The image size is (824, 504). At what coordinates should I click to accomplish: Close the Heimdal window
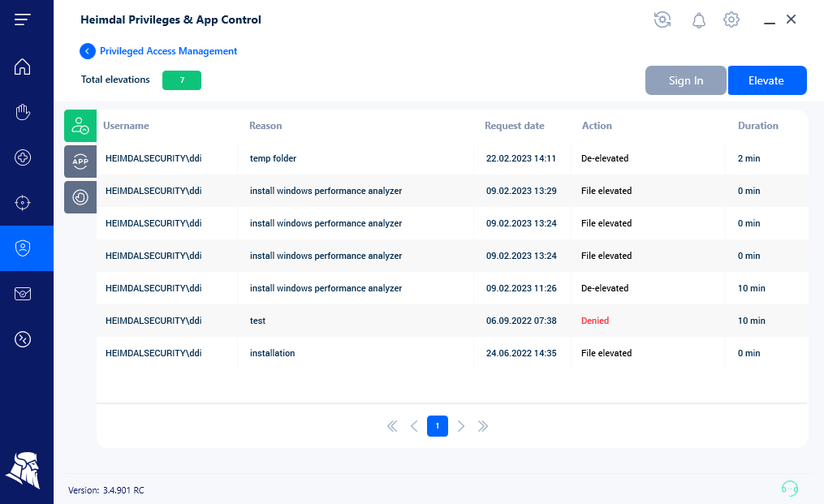tap(791, 19)
